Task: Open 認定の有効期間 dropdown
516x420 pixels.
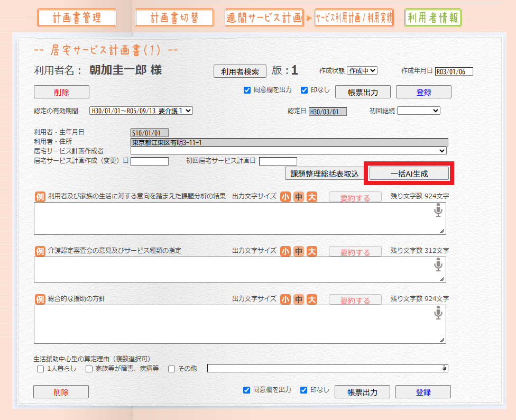Action: tap(141, 111)
